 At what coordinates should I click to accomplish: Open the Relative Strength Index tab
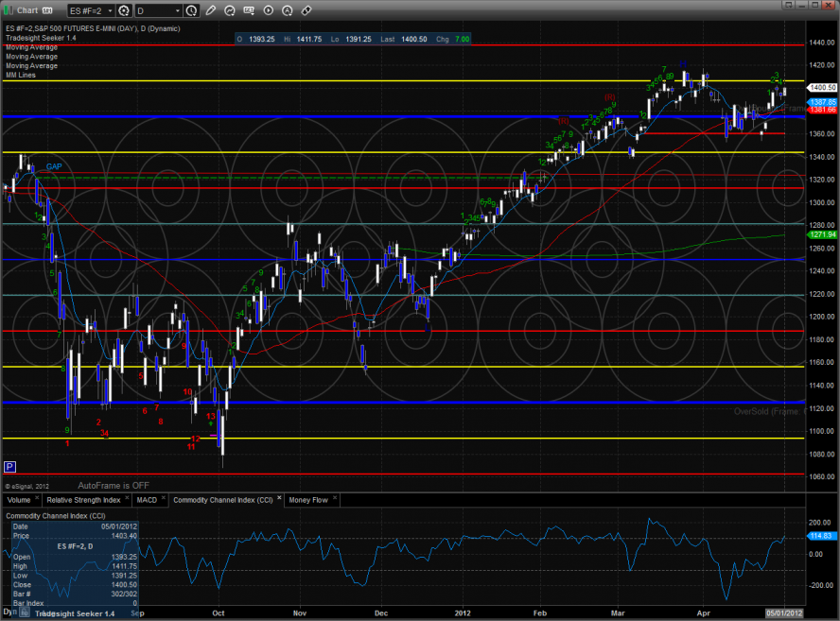(84, 499)
